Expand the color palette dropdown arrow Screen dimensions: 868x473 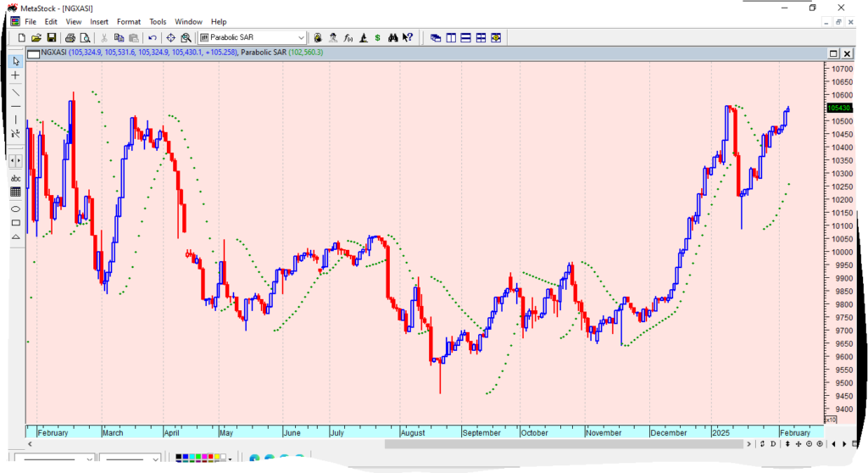pyautogui.click(x=231, y=459)
